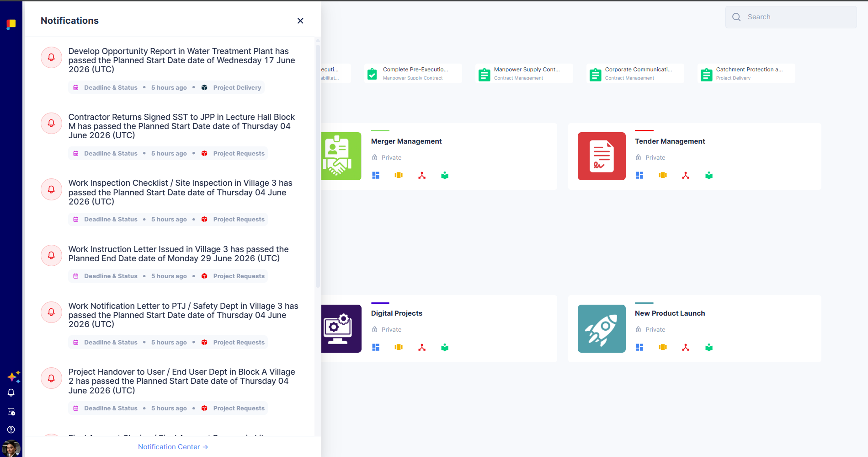868x457 pixels.
Task: Open the Digital Projects workspace title
Action: pyautogui.click(x=397, y=313)
